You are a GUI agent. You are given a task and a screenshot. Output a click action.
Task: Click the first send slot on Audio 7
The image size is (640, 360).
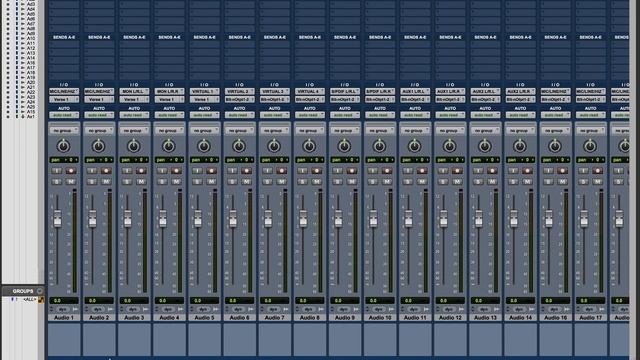[274, 44]
